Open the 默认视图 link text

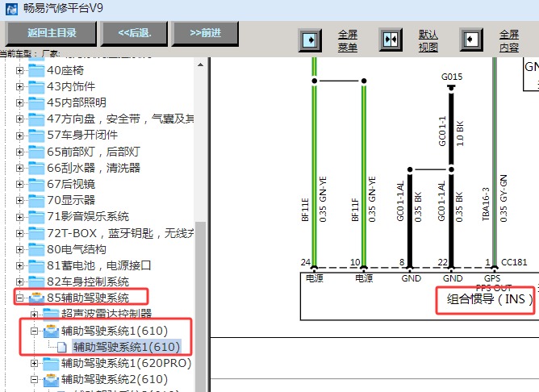428,40
